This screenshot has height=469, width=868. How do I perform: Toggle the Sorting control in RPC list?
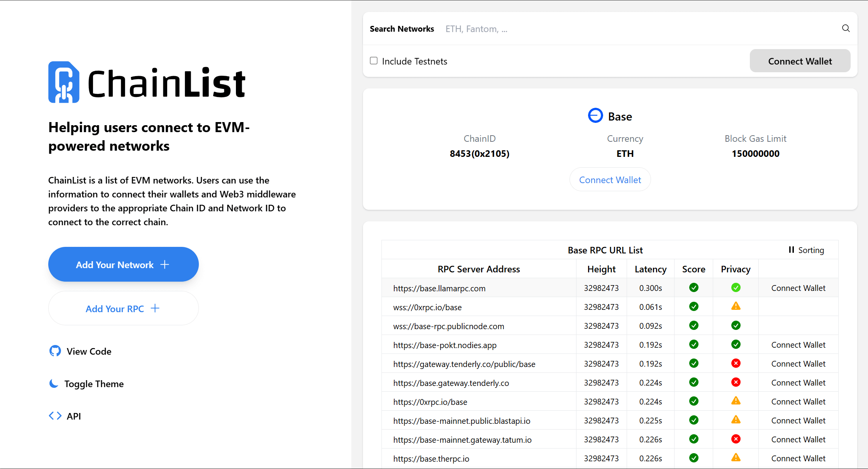806,250
